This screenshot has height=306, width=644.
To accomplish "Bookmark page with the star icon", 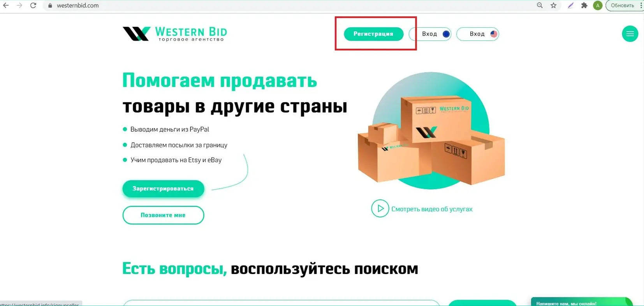I will click(553, 5).
